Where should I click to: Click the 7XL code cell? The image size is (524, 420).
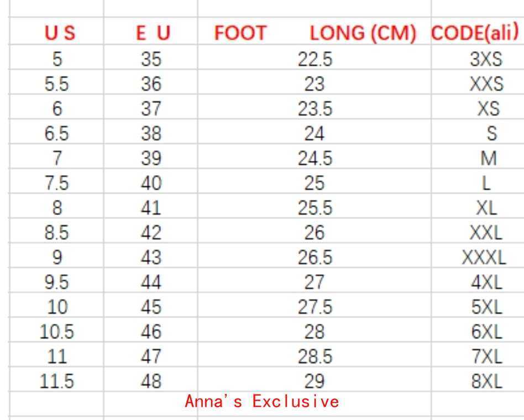[x=487, y=356]
